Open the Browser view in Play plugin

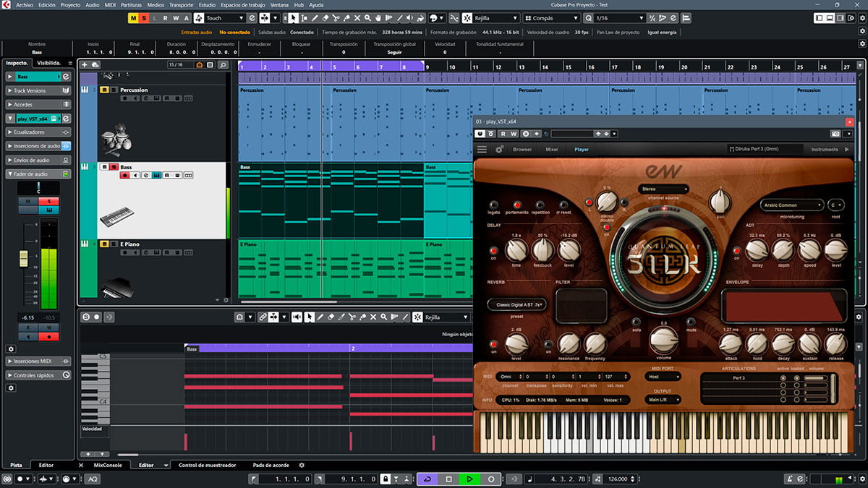522,150
